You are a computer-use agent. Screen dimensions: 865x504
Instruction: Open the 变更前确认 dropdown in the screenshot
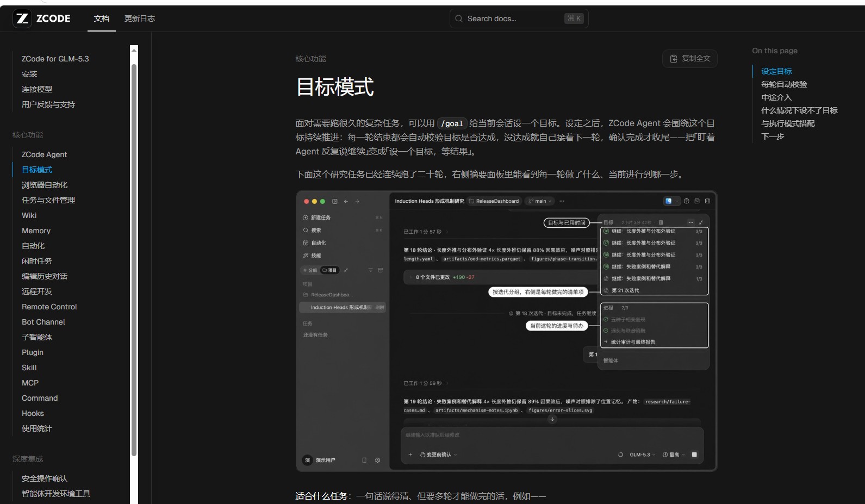[438, 455]
